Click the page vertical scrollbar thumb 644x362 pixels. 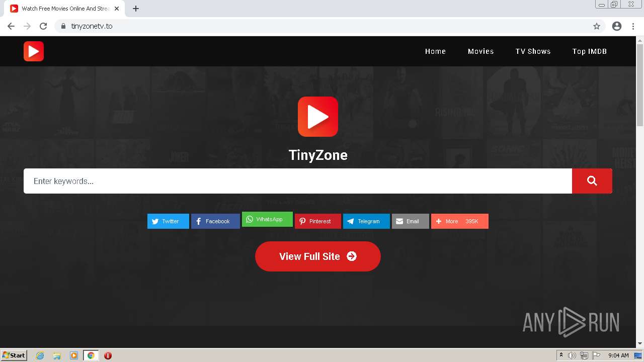coord(640,85)
